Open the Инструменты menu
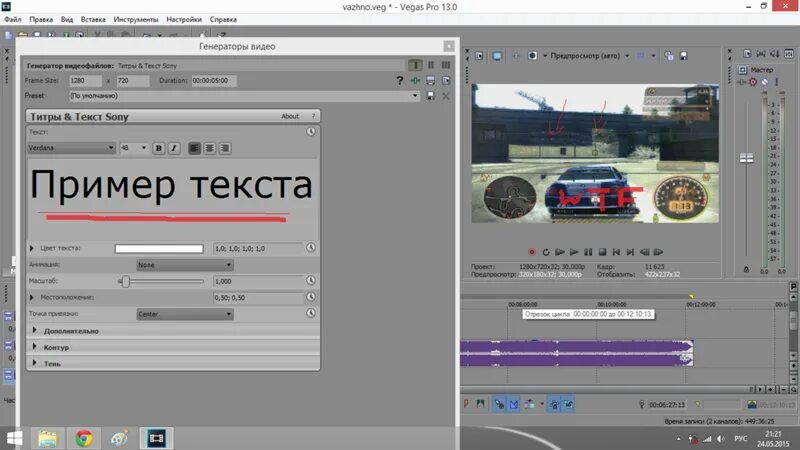Viewport: 800px width, 450px height. click(136, 19)
